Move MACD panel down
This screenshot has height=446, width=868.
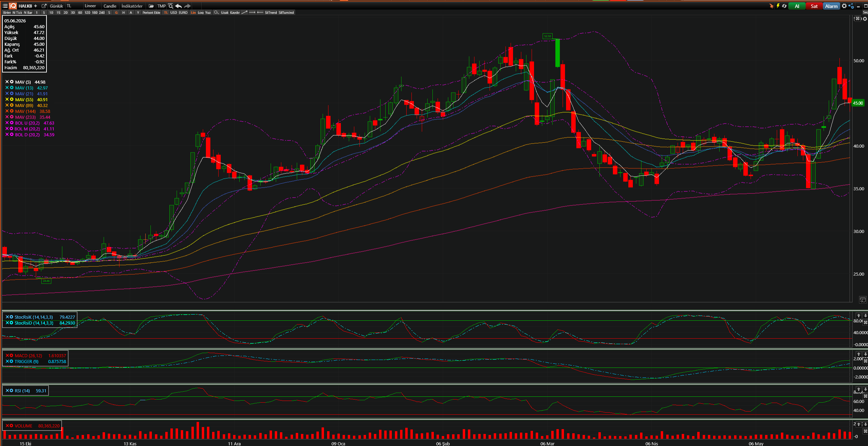[865, 354]
